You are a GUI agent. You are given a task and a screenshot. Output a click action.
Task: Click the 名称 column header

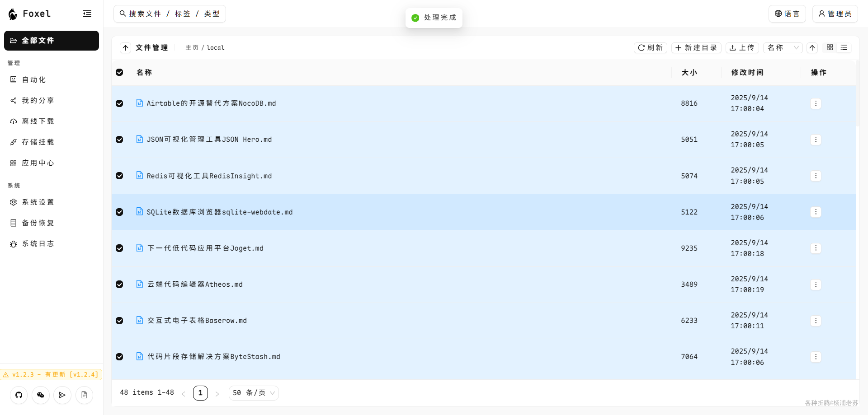coord(144,73)
